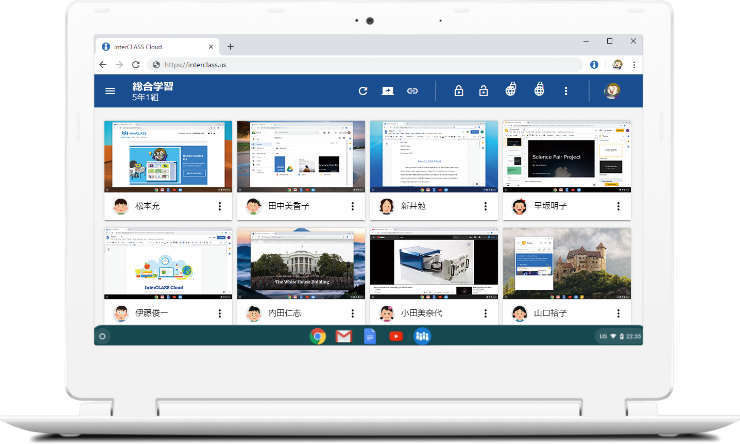Toggle the first lock screens icon
Viewport: 740px width, 444px height.
[x=458, y=91]
